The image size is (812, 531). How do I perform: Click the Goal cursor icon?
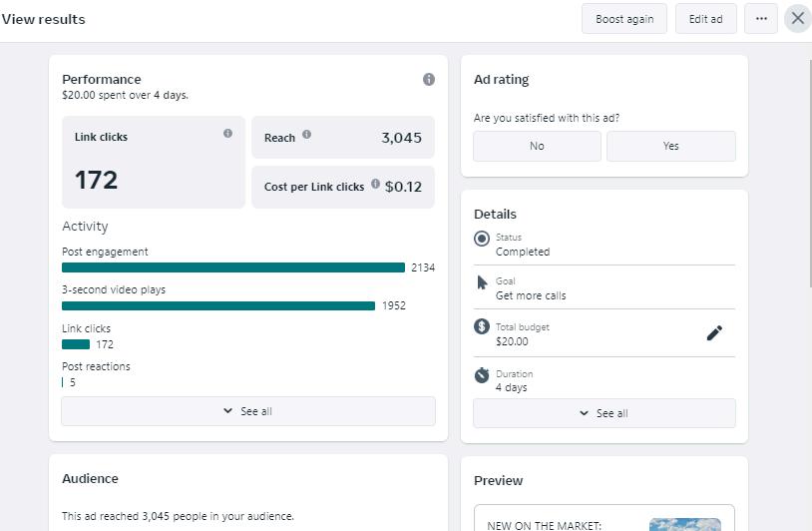[482, 282]
